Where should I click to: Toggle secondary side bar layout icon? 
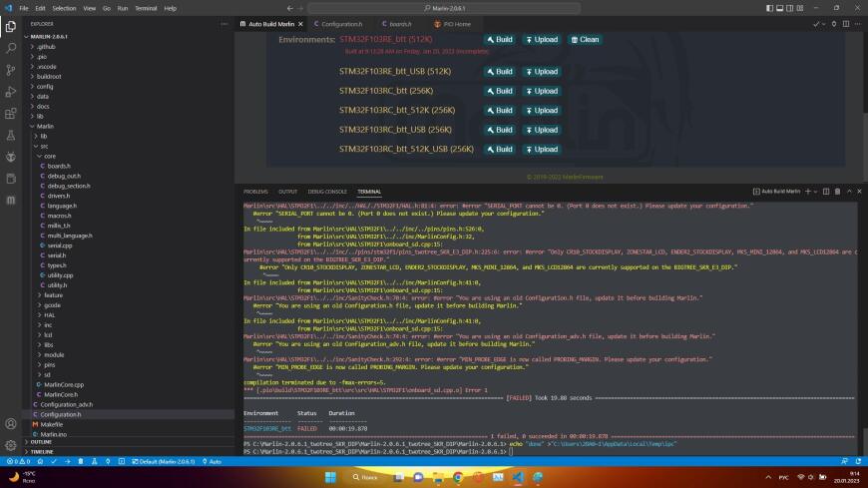point(790,8)
